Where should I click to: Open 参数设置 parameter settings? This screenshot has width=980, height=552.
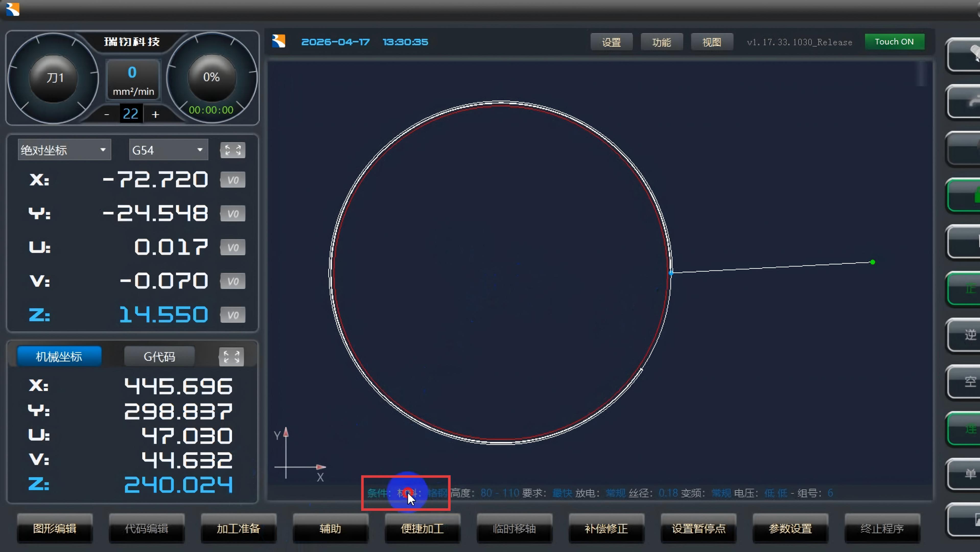(790, 528)
